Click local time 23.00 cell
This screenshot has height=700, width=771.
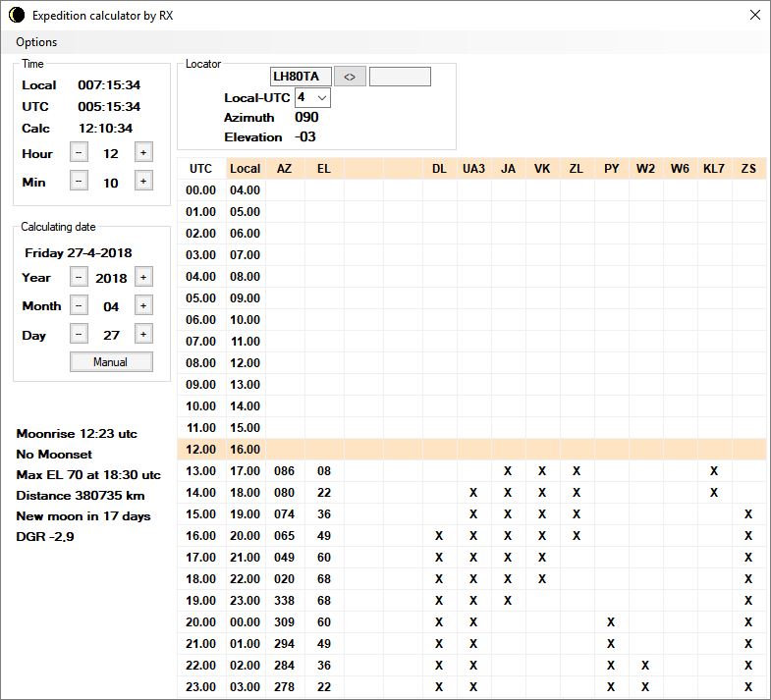tap(246, 601)
